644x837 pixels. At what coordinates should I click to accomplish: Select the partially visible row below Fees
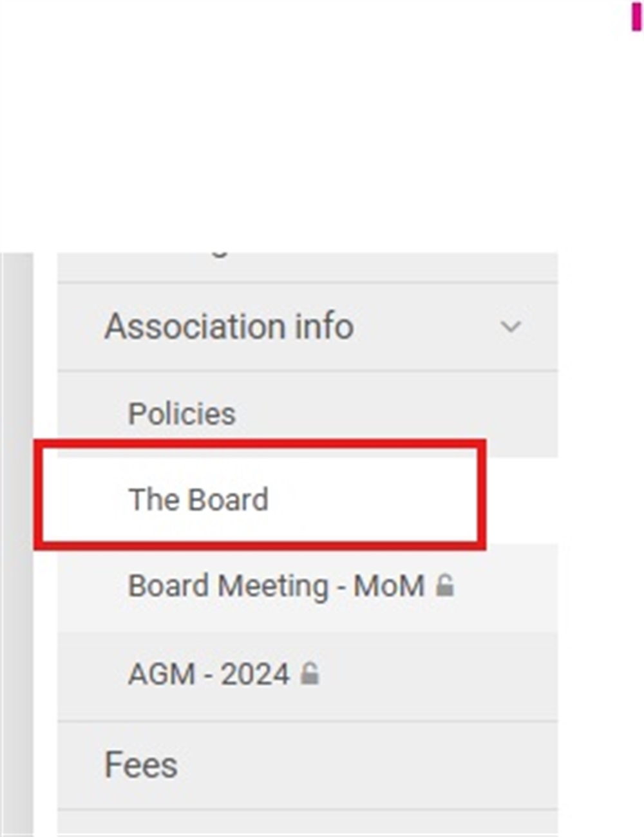tap(308, 823)
